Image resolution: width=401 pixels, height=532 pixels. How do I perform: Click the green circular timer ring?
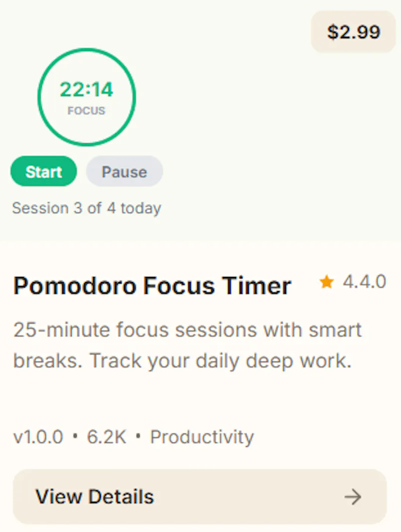tap(87, 97)
